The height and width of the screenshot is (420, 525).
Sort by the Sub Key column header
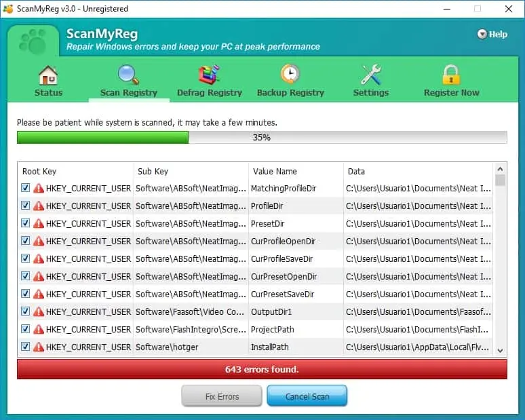coord(191,172)
